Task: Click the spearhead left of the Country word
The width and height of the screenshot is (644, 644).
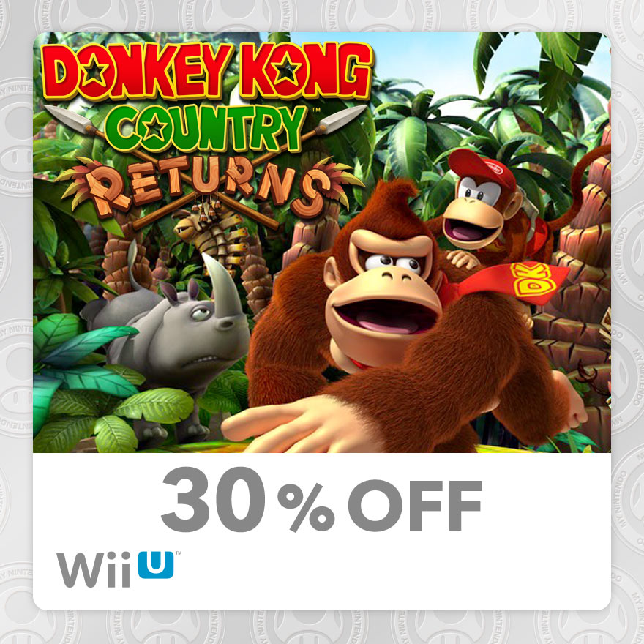Action: [x=69, y=118]
